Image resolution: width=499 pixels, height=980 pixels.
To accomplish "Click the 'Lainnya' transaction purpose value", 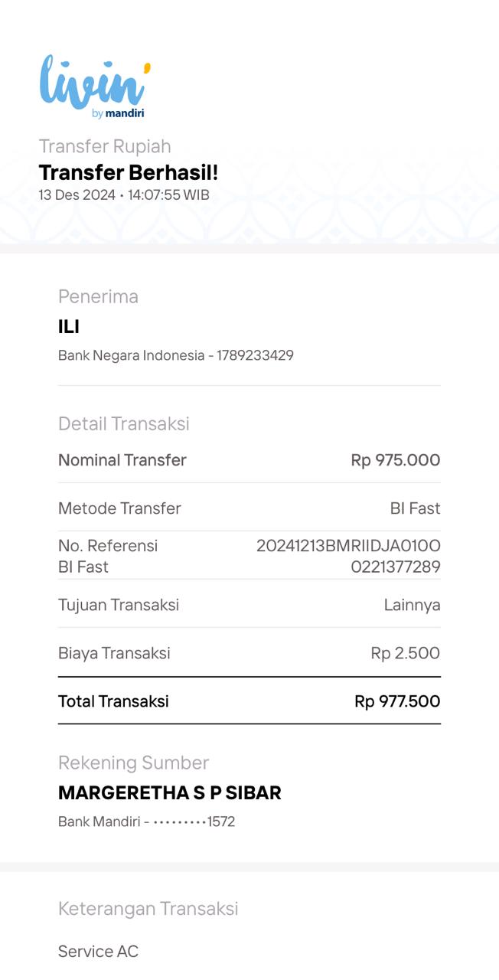I will (x=412, y=605).
